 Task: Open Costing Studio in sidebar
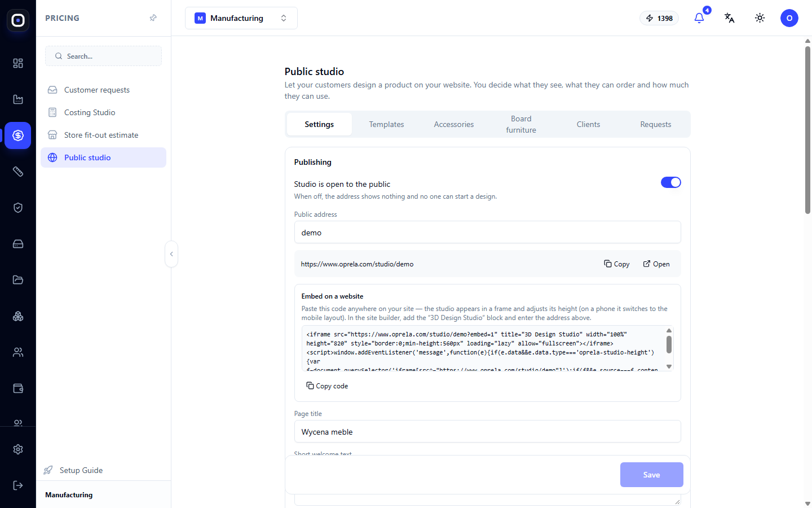tap(104, 112)
